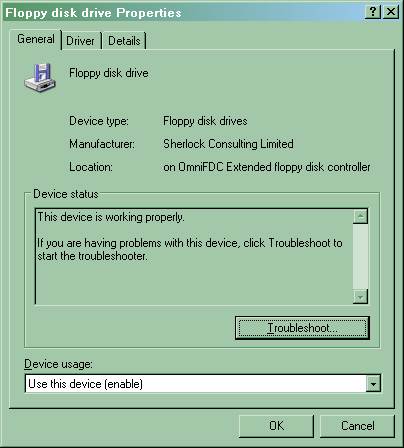Click the Floppy disk drive Properties title bar
This screenshot has width=404, height=448.
[x=183, y=12]
